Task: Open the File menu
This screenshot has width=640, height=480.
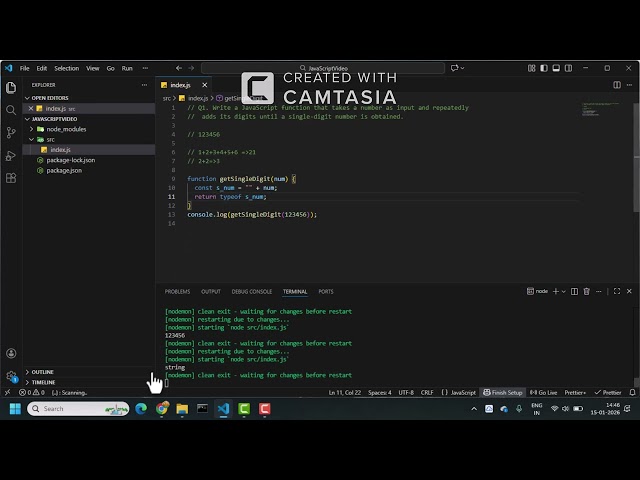Action: click(24, 68)
